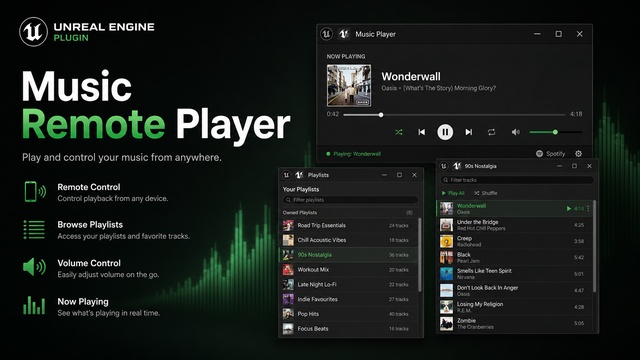Open the Workout Mix playlist
Viewport: 640px width, 360px height.
coord(349,269)
